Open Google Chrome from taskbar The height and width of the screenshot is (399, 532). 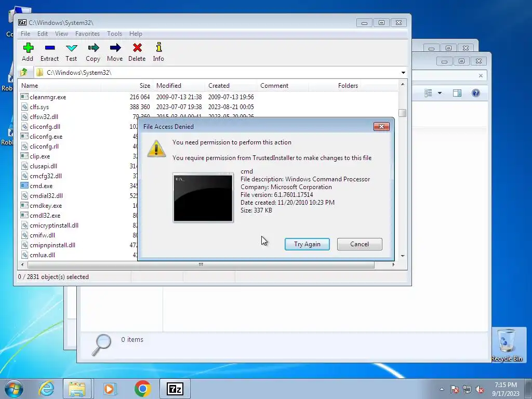(142, 389)
